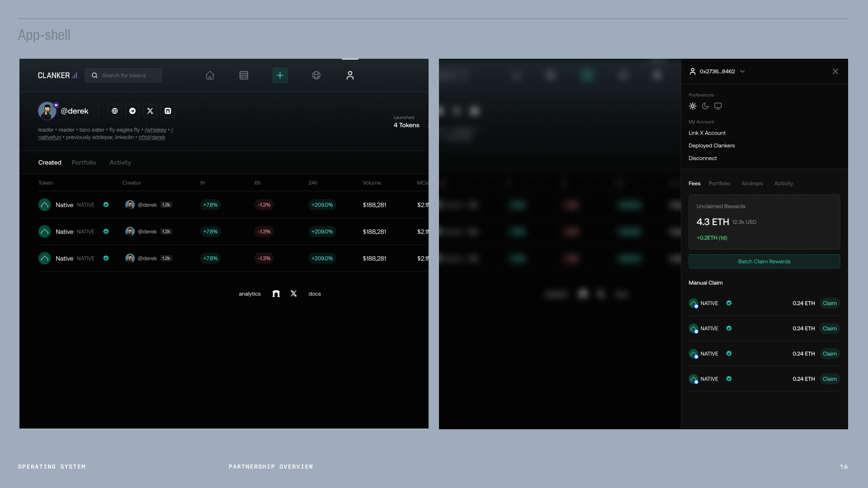Click the green plus create button
The image size is (868, 488).
(x=280, y=75)
